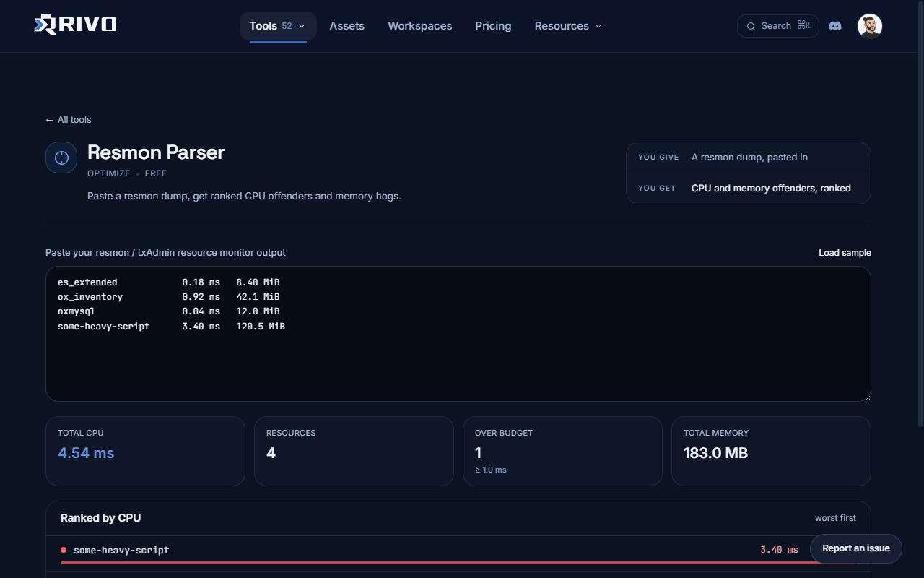This screenshot has height=578, width=924.
Task: Click the red status dot for some-heavy-script
Action: tap(64, 550)
